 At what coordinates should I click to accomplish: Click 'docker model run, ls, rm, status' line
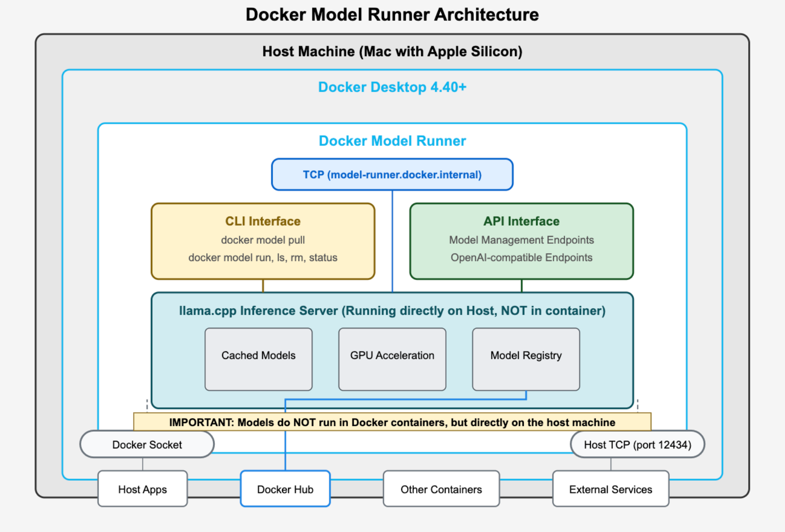point(263,257)
